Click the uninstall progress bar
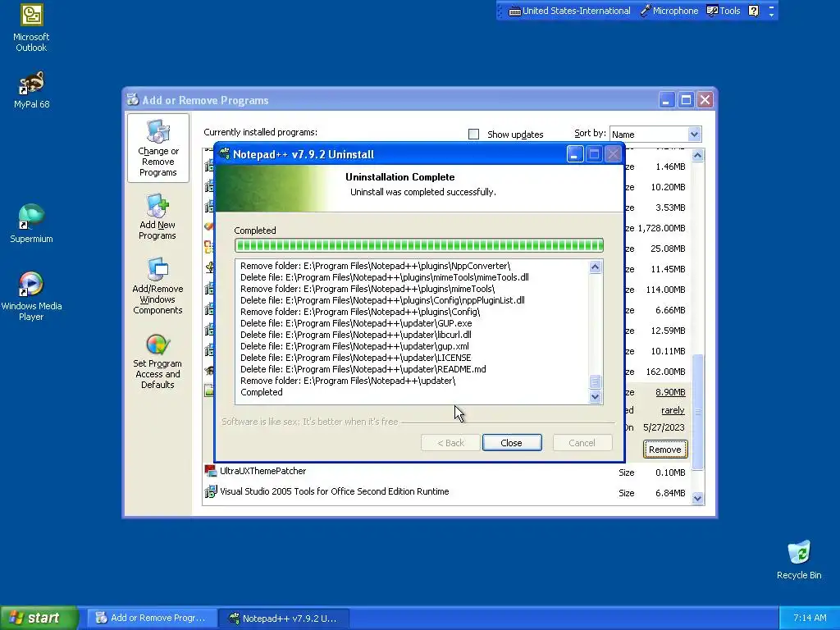Screen dimensions: 840x630 click(x=419, y=245)
